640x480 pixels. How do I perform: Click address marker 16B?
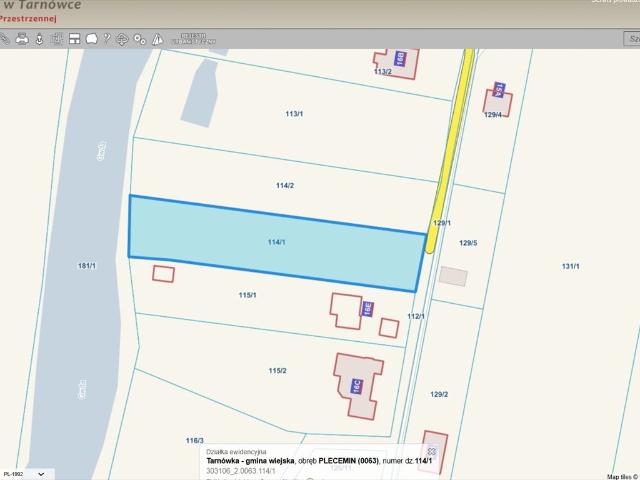pyautogui.click(x=400, y=58)
